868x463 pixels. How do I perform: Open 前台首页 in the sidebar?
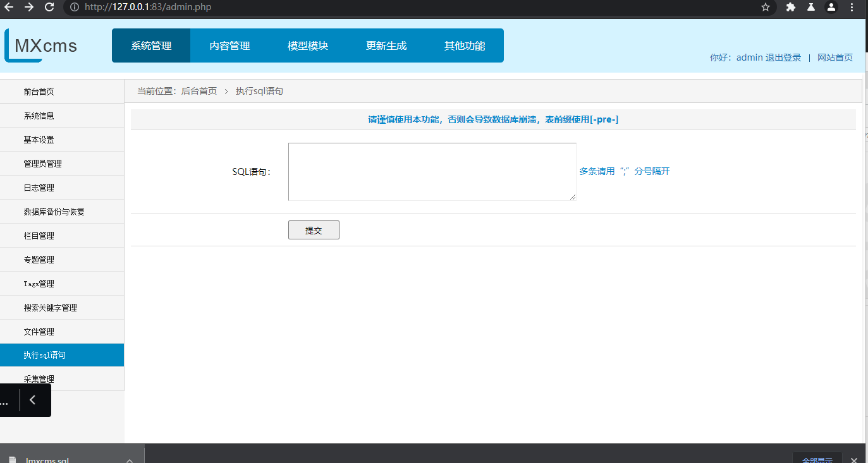tap(62, 92)
